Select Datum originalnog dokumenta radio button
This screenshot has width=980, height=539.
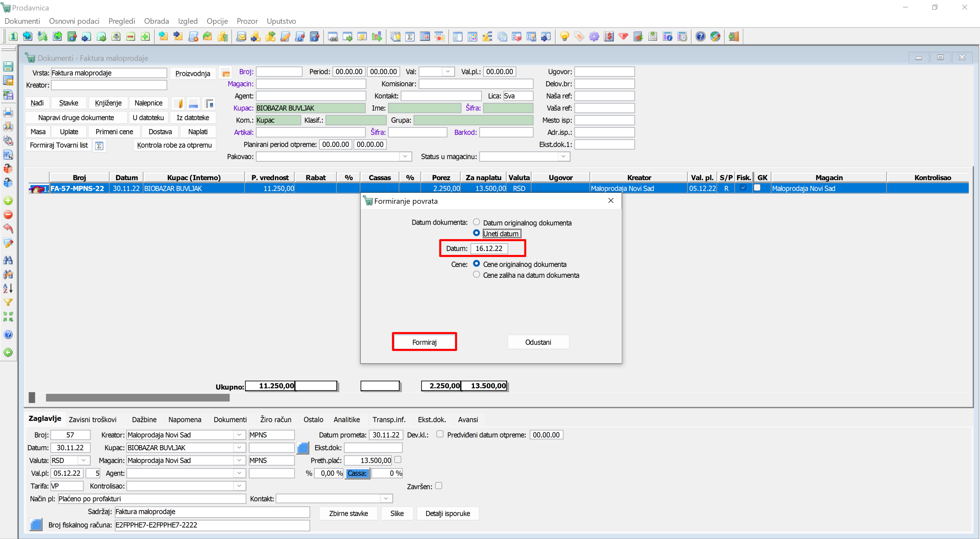click(476, 222)
